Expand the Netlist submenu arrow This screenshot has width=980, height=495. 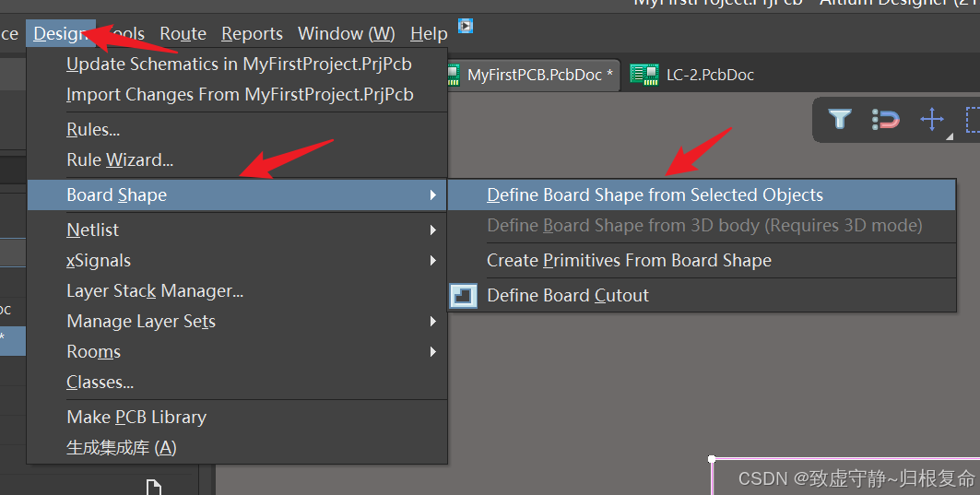[432, 230]
